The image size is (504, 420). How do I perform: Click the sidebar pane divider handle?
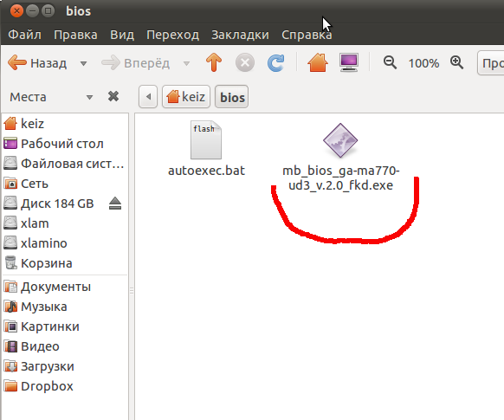tap(132, 290)
